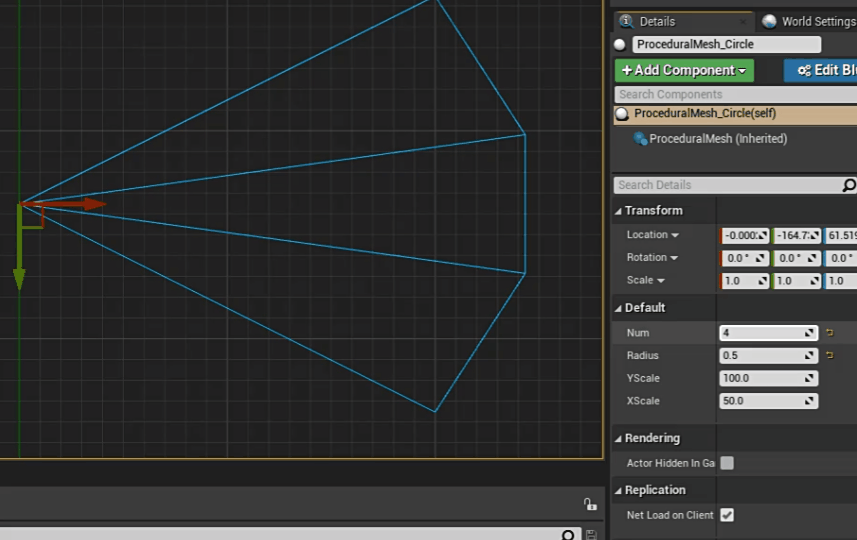Close the Details tab
This screenshot has width=857, height=540.
point(743,22)
